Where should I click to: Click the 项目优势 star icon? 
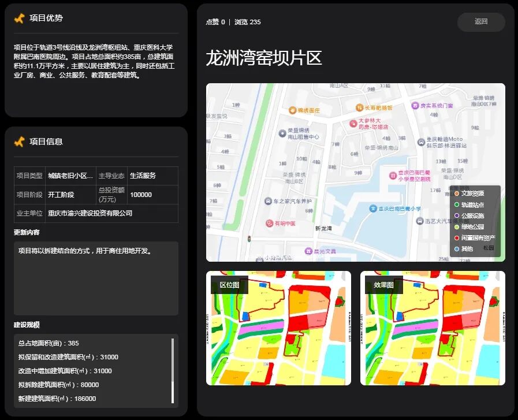pos(20,18)
